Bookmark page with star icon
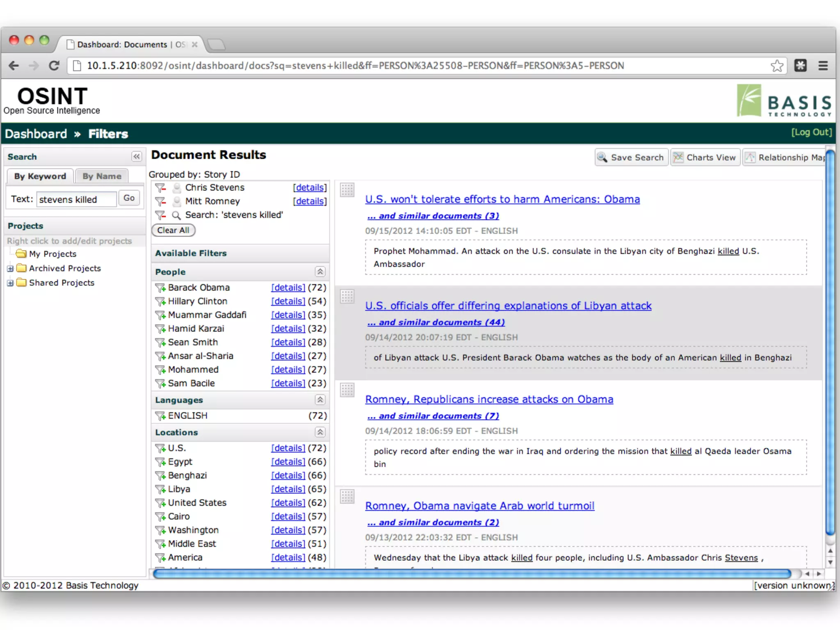 coord(776,66)
